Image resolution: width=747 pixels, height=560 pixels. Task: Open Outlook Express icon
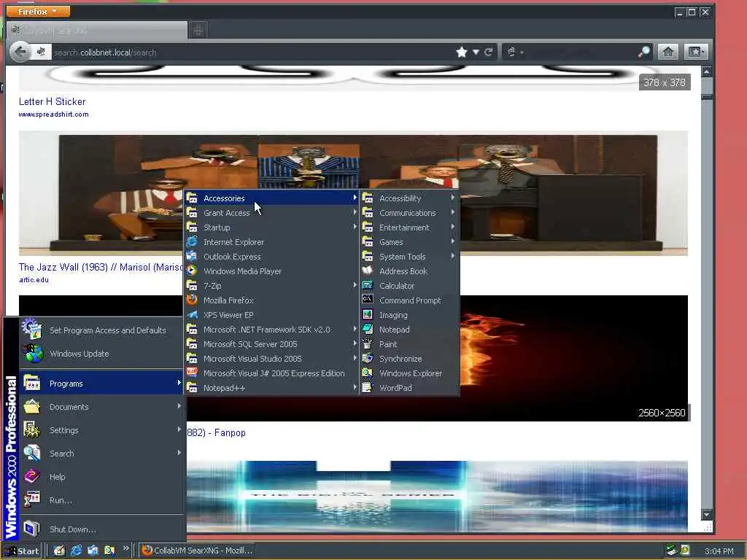(192, 256)
